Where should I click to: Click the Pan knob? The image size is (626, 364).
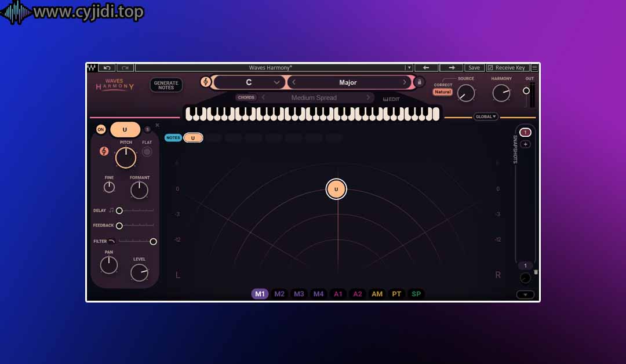(109, 265)
